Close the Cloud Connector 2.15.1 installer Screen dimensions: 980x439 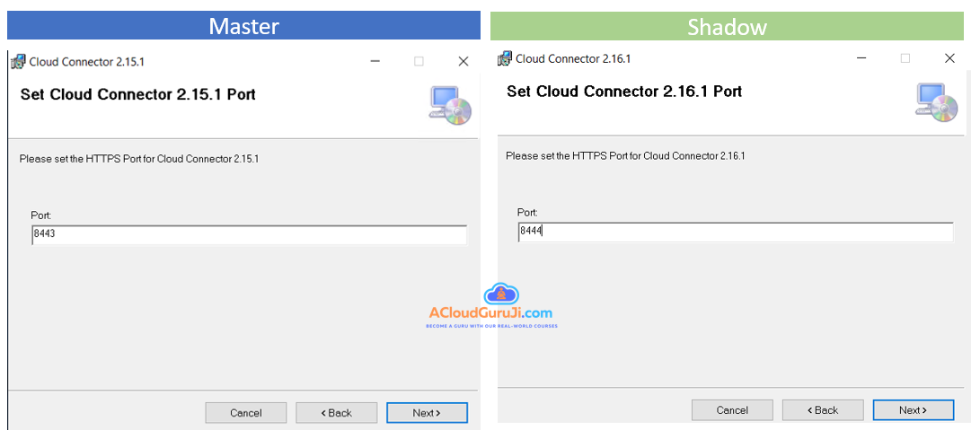tap(463, 62)
